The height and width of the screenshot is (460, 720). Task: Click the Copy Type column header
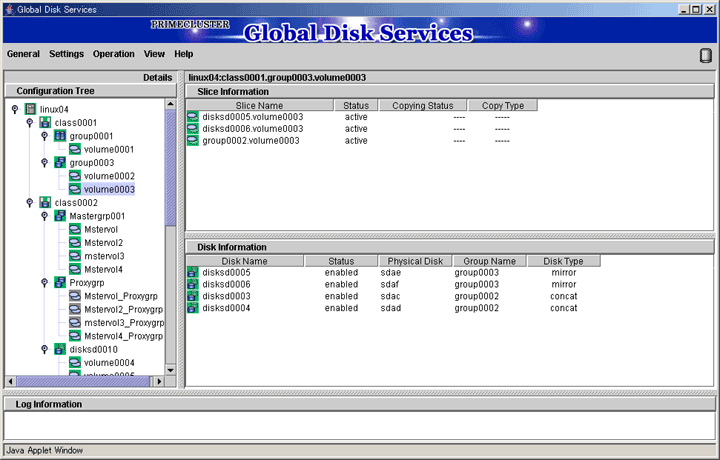[x=503, y=106]
